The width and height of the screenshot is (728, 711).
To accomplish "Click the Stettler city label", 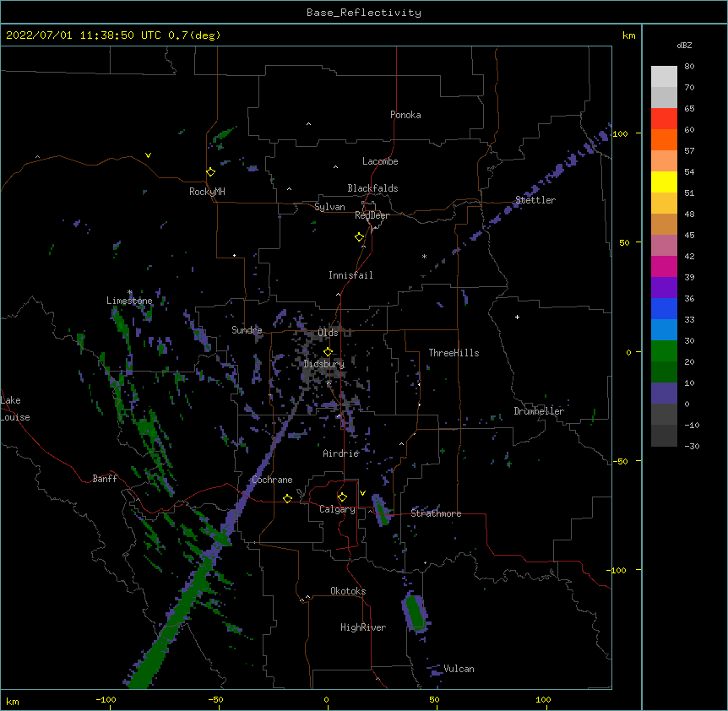I will pyautogui.click(x=535, y=200).
